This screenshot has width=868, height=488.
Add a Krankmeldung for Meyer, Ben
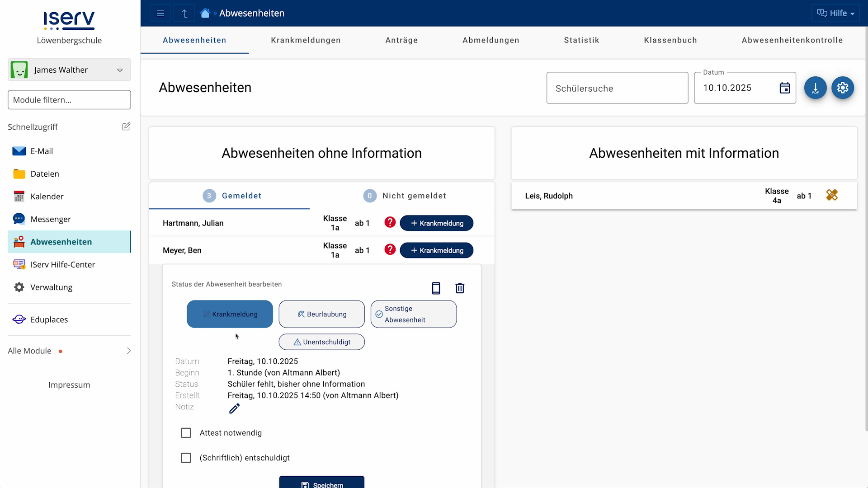pyautogui.click(x=436, y=250)
